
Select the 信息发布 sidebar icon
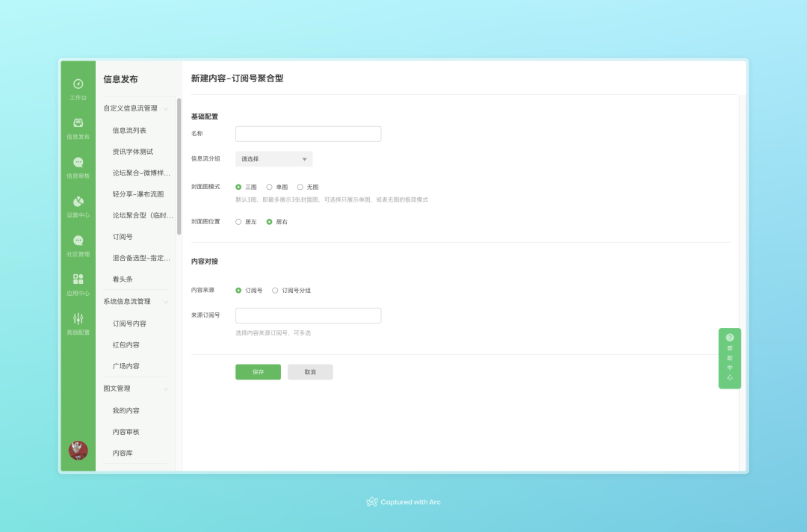[x=78, y=123]
